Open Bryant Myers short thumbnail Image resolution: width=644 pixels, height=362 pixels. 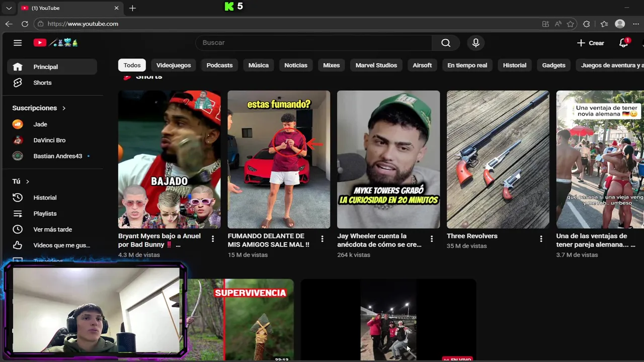(169, 159)
